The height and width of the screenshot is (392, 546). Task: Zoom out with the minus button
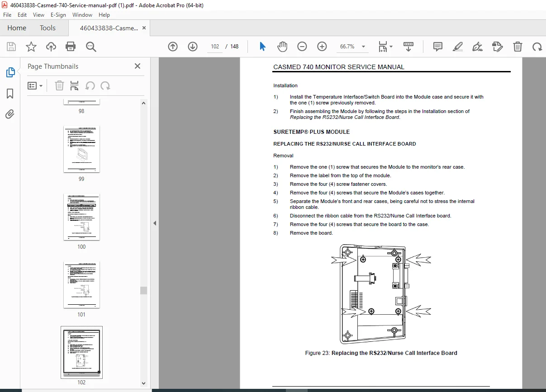point(302,47)
